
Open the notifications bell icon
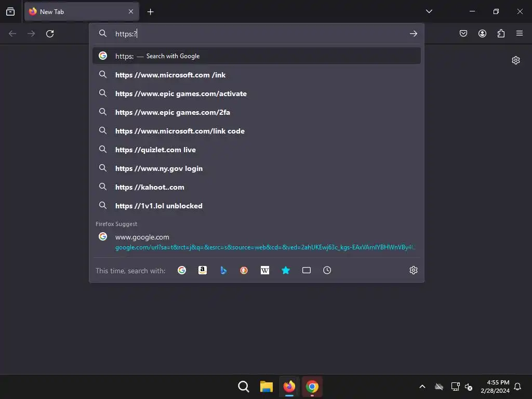pyautogui.click(x=517, y=387)
